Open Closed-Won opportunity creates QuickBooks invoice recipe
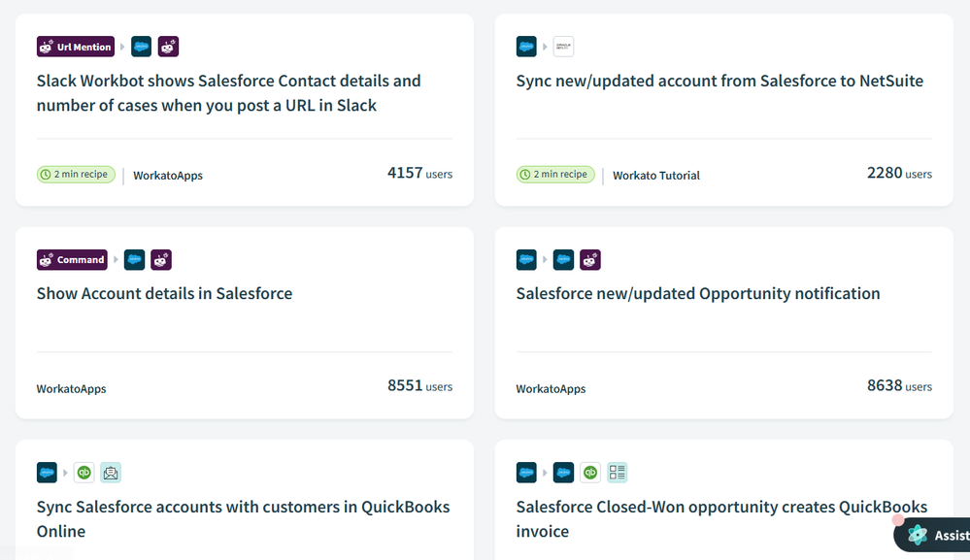 (721, 518)
